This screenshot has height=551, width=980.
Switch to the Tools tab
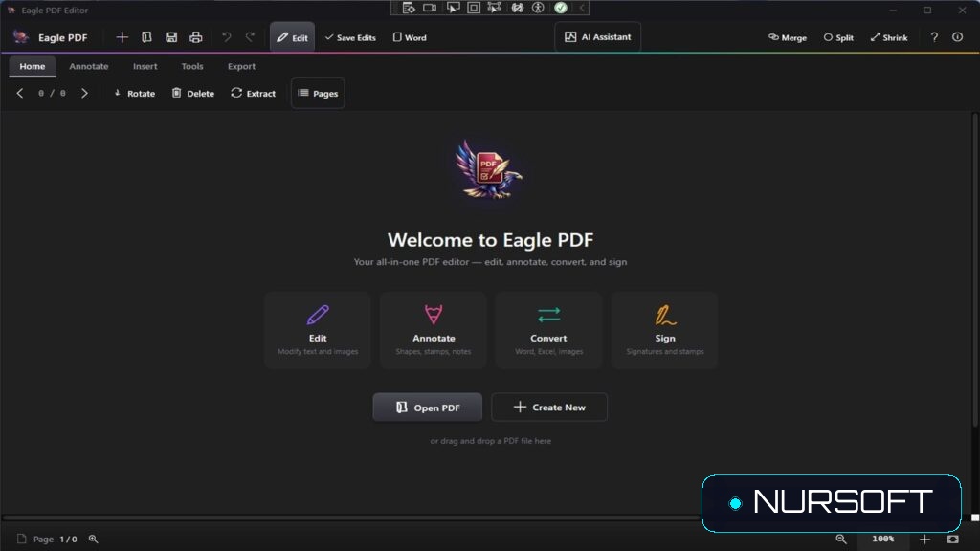point(192,66)
